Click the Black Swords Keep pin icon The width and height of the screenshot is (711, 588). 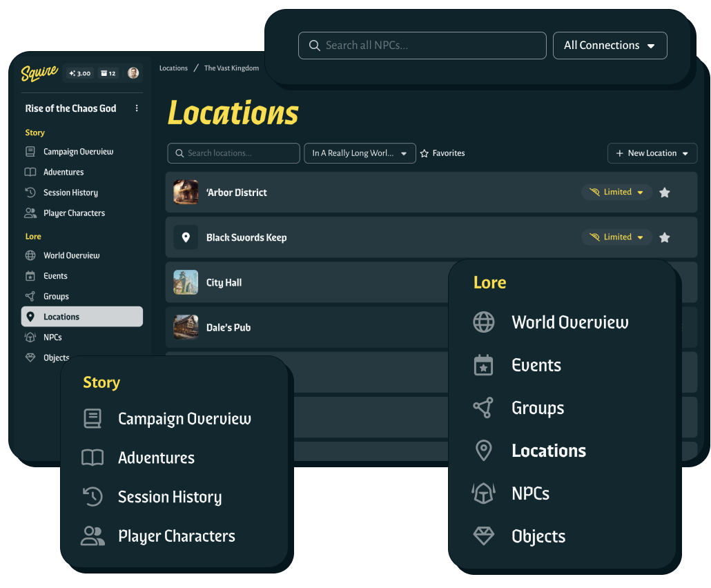pos(186,237)
